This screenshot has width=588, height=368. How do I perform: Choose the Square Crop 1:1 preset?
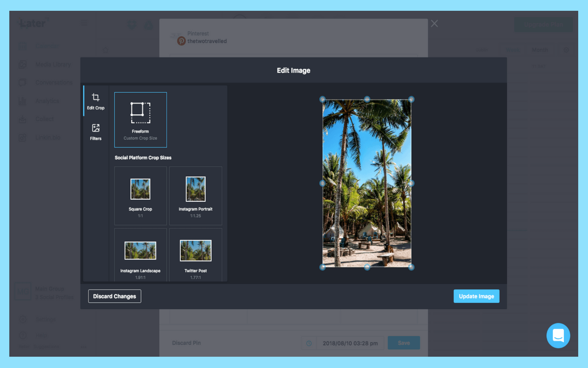(141, 196)
